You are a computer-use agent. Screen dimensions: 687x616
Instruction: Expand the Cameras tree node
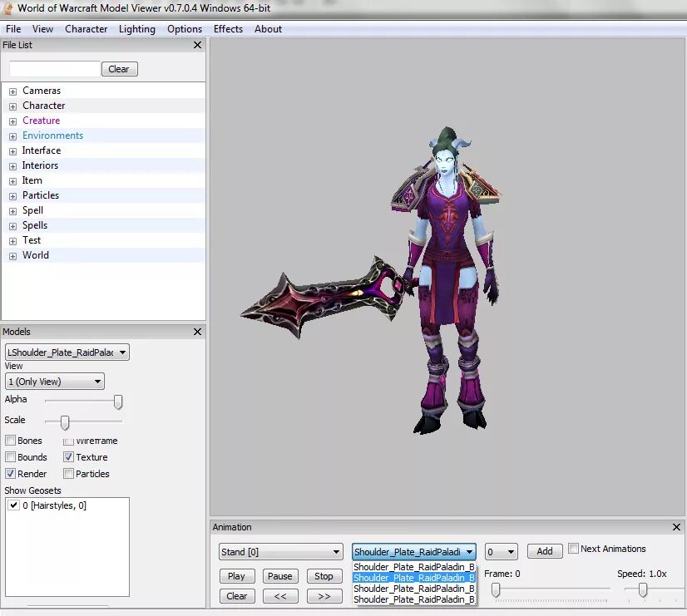point(13,91)
